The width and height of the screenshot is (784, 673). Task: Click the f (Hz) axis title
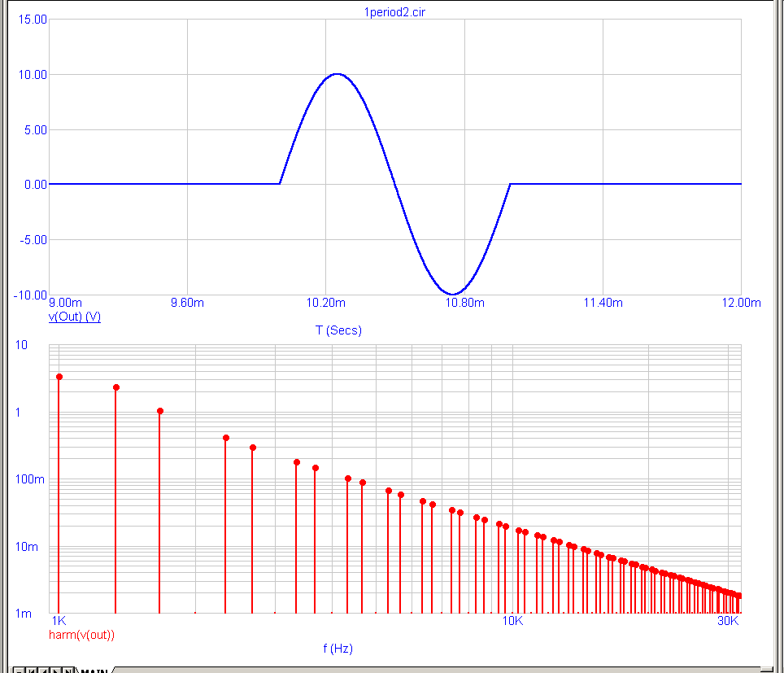pos(338,649)
